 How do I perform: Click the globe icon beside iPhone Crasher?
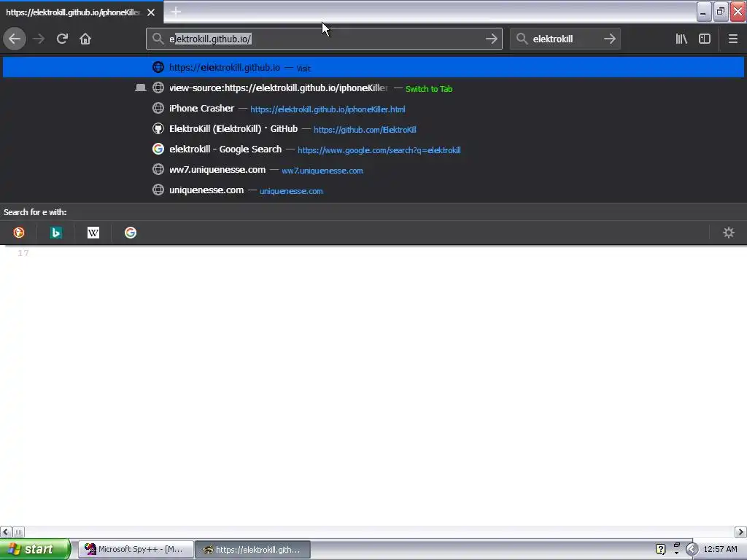tap(158, 108)
